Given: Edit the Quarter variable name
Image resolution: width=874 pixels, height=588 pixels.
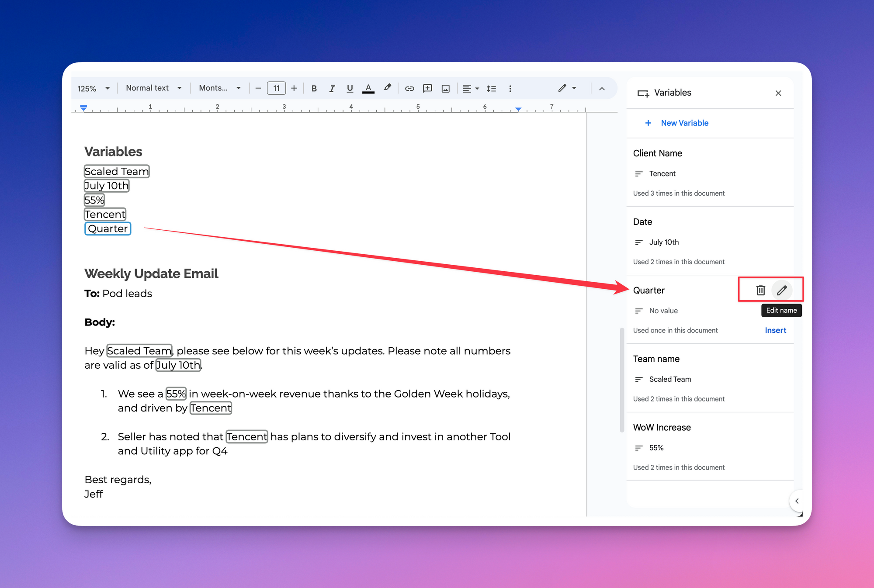Looking at the screenshot, I should 782,290.
